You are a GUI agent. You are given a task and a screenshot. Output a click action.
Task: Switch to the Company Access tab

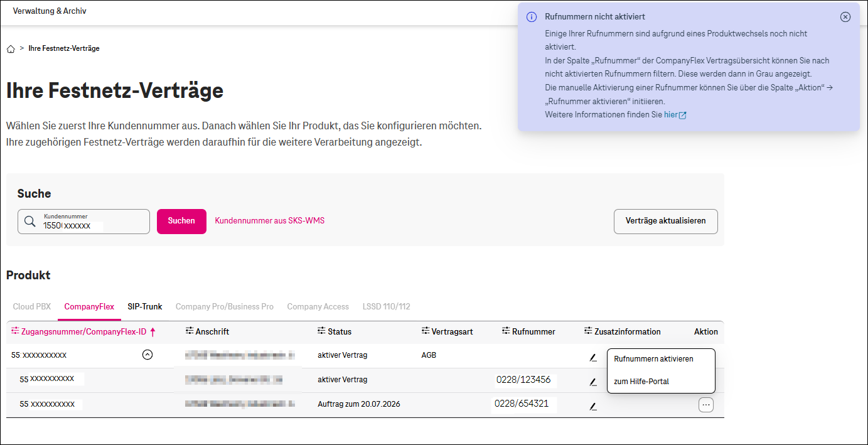tap(318, 307)
